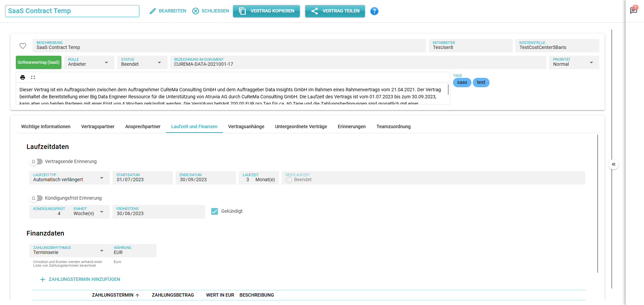The height and width of the screenshot is (305, 644).
Task: Expand the description text to fullscreen
Action: (x=33, y=78)
